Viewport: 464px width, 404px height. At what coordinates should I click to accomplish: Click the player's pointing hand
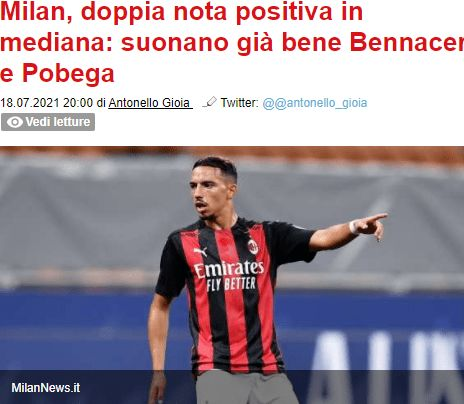pyautogui.click(x=373, y=225)
